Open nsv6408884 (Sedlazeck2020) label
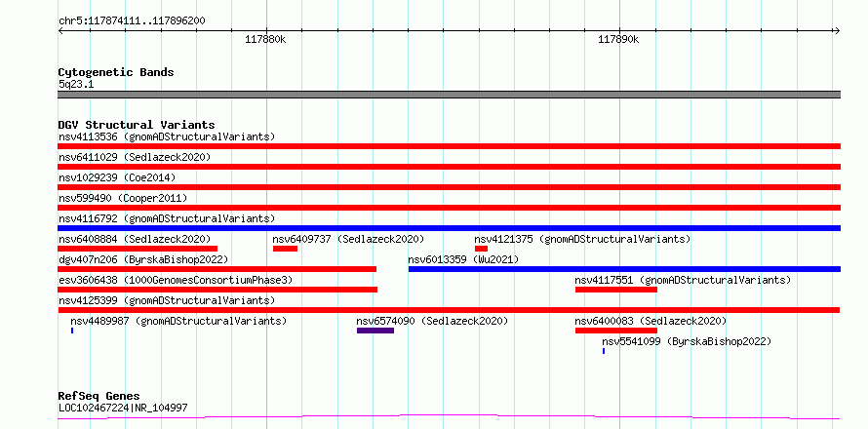 pos(135,239)
